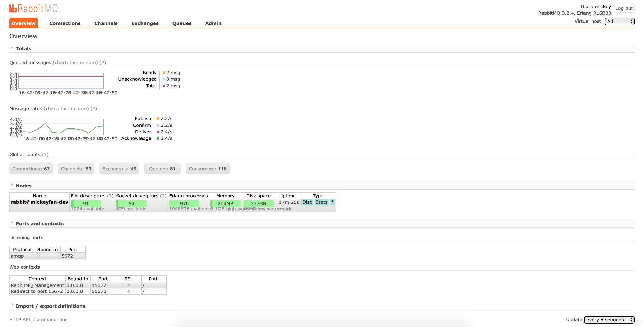This screenshot has width=644, height=327.
Task: Change the Queued messages chart range
Action: 75,62
